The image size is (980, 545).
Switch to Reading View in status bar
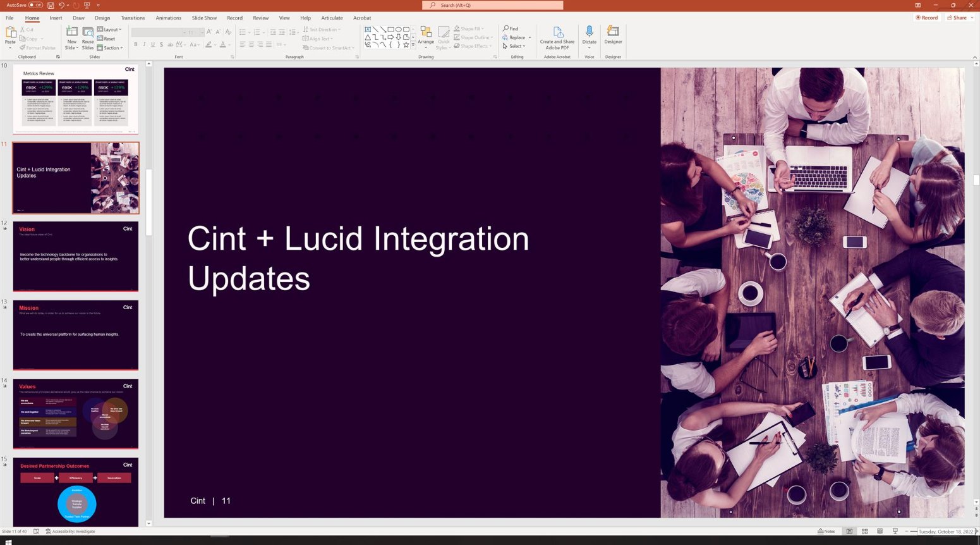point(880,531)
